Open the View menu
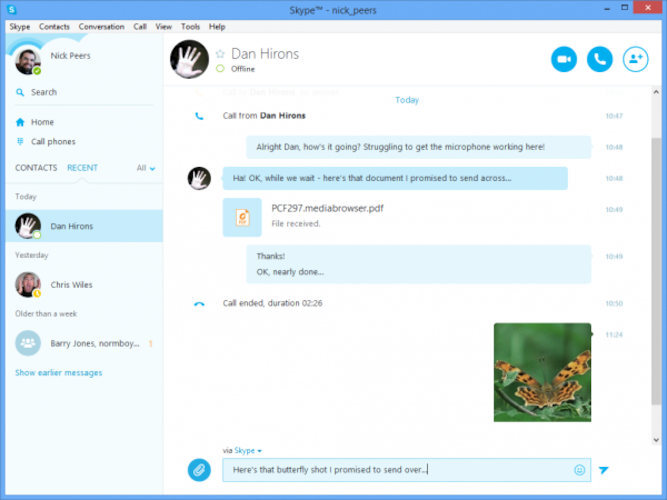 (163, 26)
